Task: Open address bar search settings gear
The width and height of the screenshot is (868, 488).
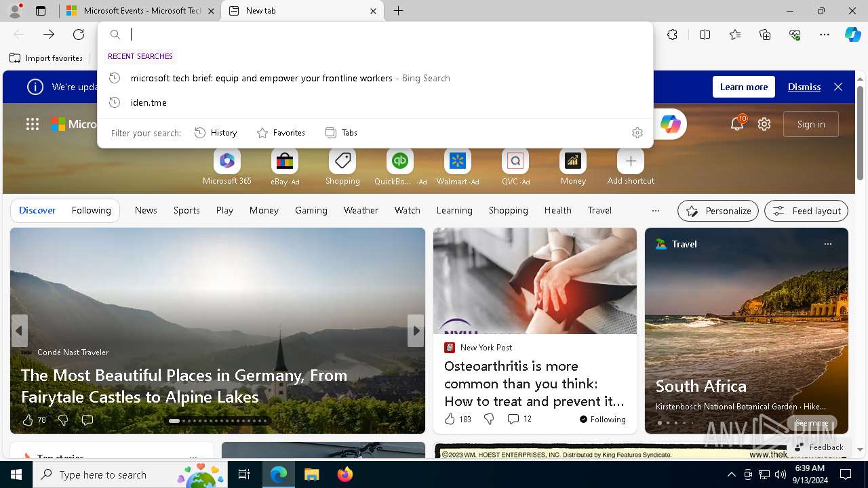Action: point(637,133)
